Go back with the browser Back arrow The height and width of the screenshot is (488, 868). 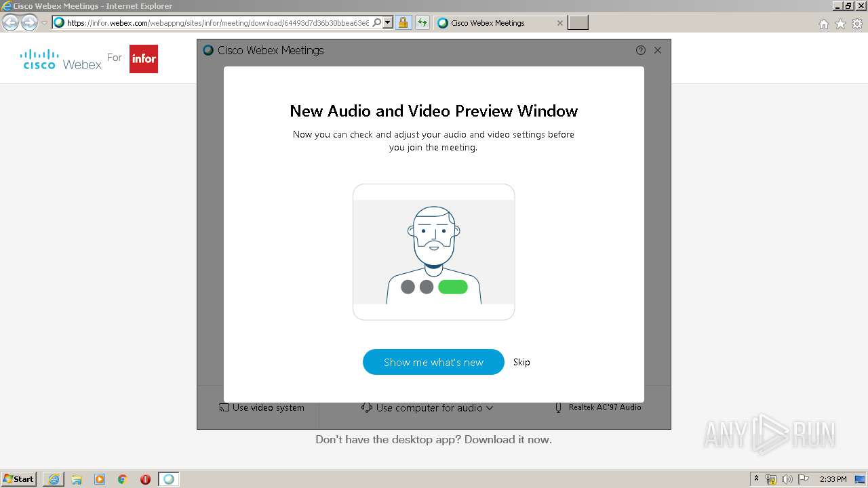pyautogui.click(x=11, y=23)
